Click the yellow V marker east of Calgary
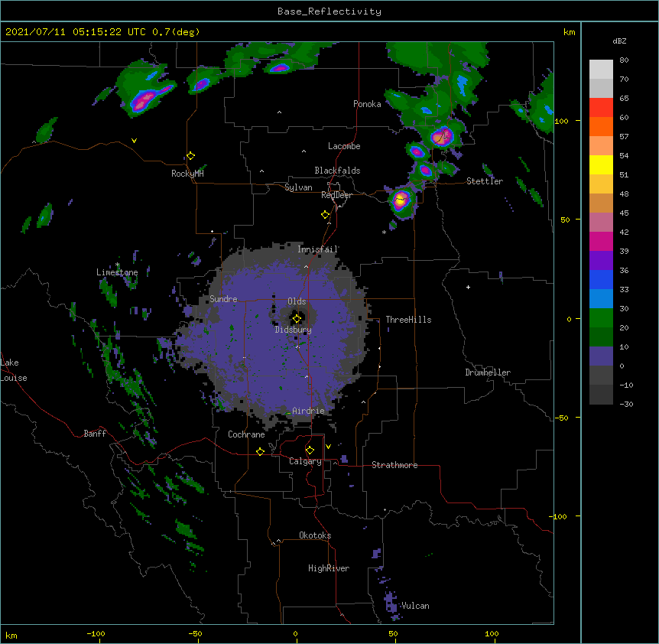The height and width of the screenshot is (644, 659). click(x=328, y=447)
